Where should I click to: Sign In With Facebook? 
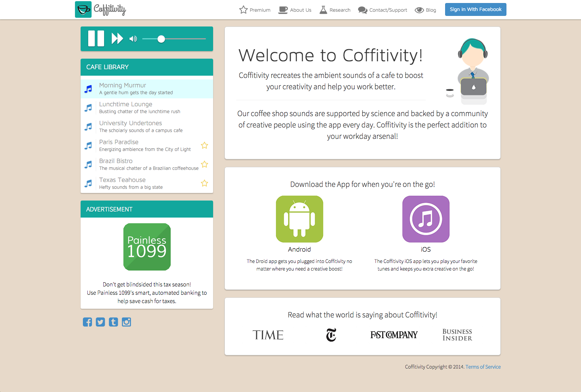[476, 9]
